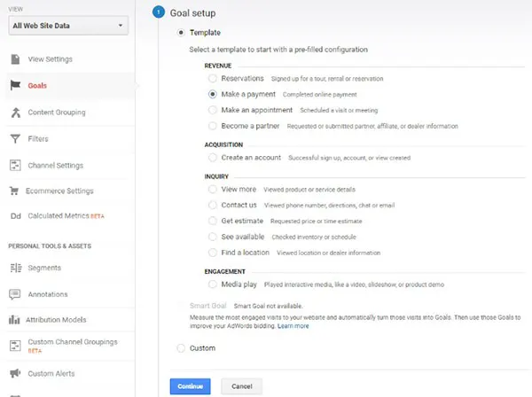
Task: Select the Get estimate radio button
Action: 213,221
